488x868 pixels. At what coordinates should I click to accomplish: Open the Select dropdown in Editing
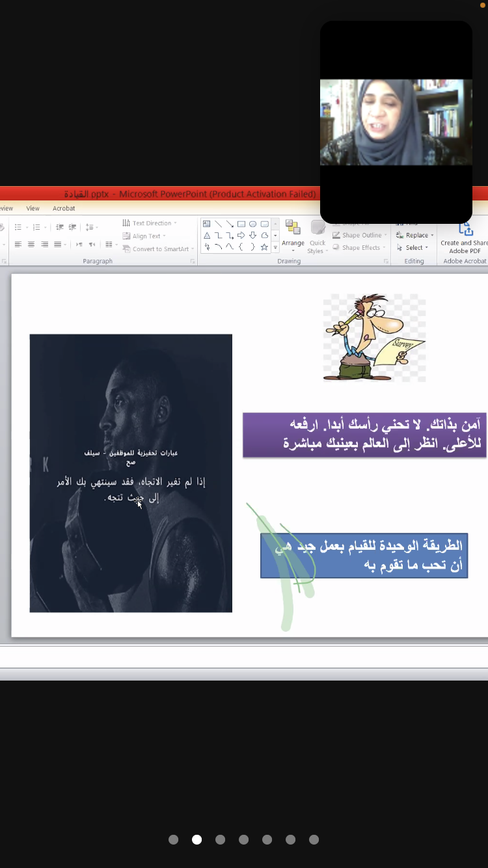point(413,248)
